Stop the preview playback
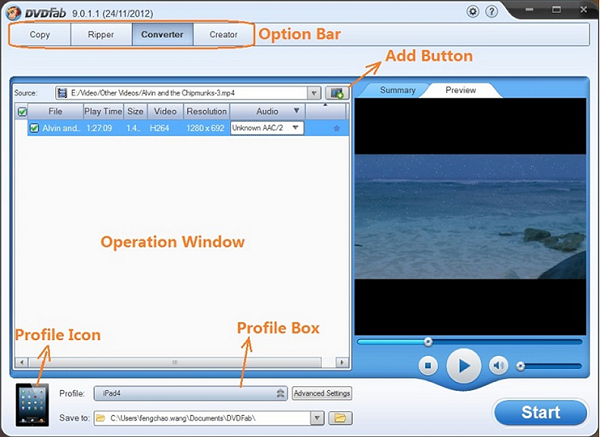 click(428, 366)
